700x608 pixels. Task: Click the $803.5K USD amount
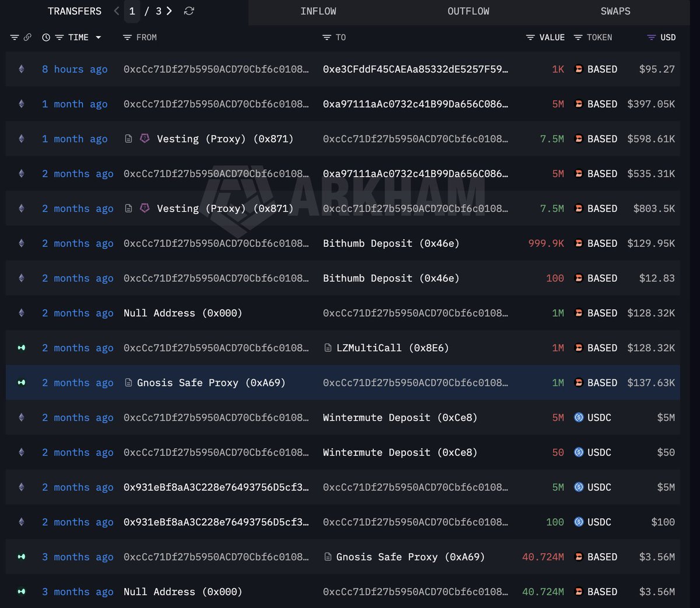(x=654, y=209)
